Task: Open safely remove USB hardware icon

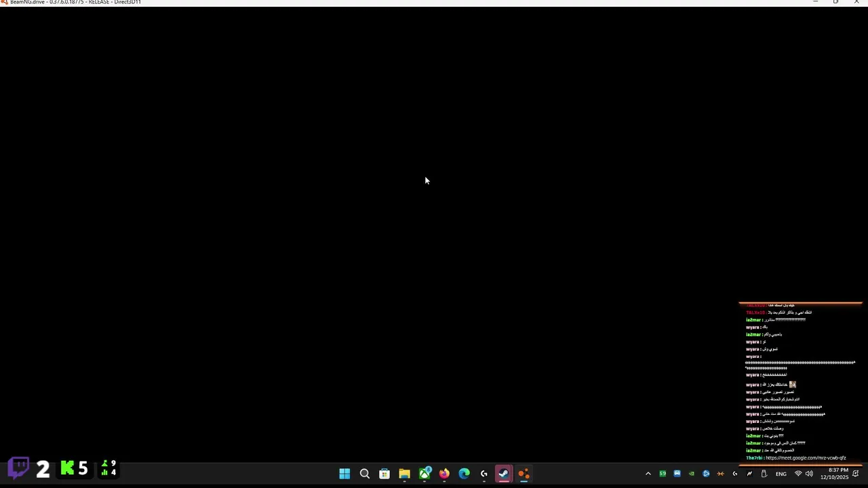Action: click(x=764, y=474)
